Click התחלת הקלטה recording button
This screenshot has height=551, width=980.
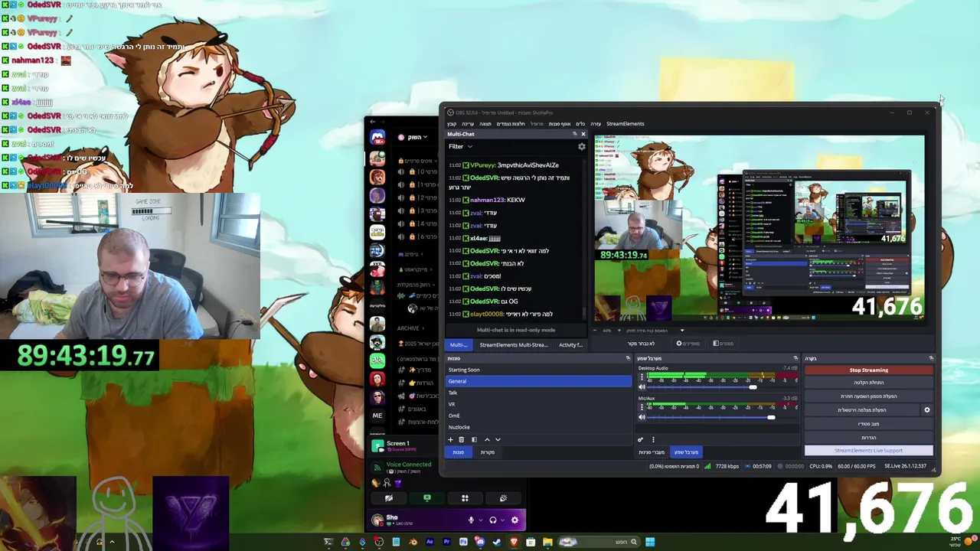(868, 383)
